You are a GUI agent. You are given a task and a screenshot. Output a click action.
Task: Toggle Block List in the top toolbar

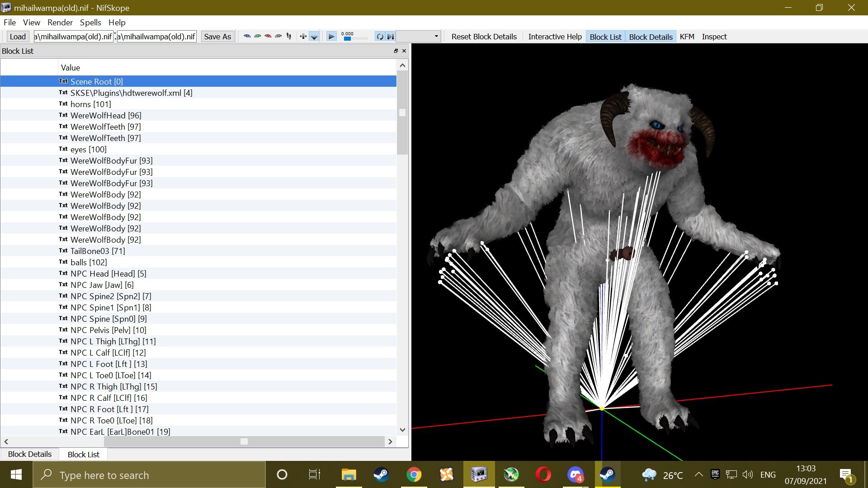point(606,37)
